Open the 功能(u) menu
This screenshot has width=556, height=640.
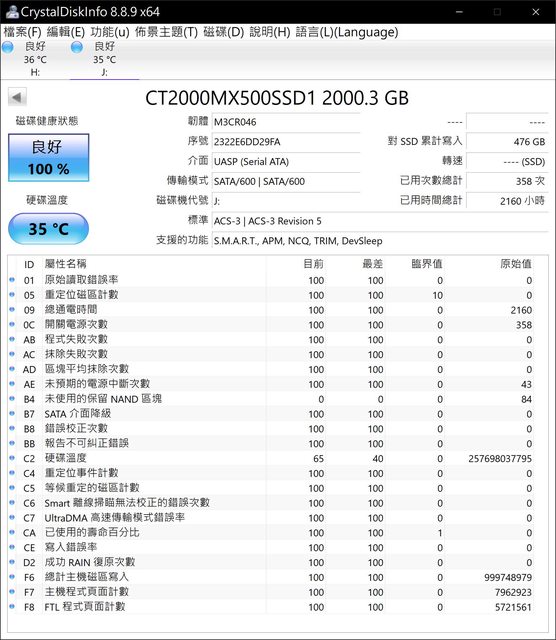pos(110,32)
